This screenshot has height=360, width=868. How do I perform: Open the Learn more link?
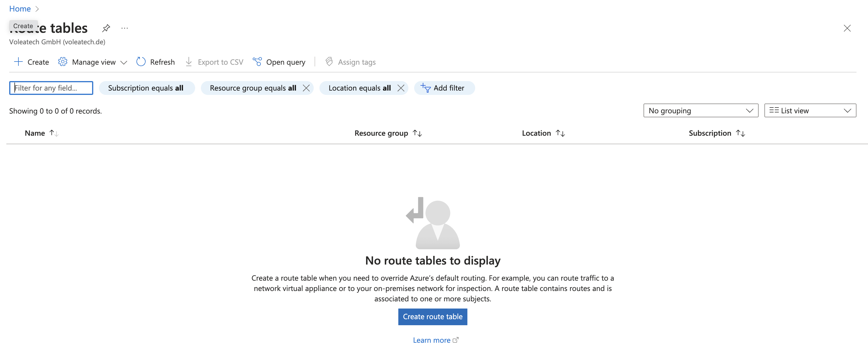[432, 340]
